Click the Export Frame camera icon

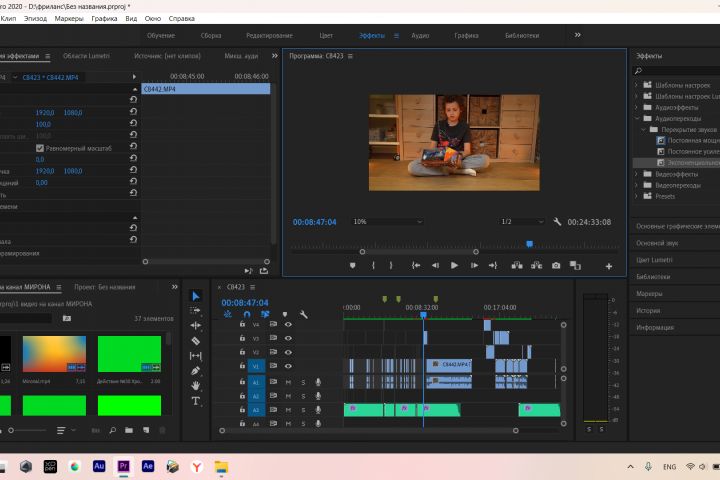point(556,266)
